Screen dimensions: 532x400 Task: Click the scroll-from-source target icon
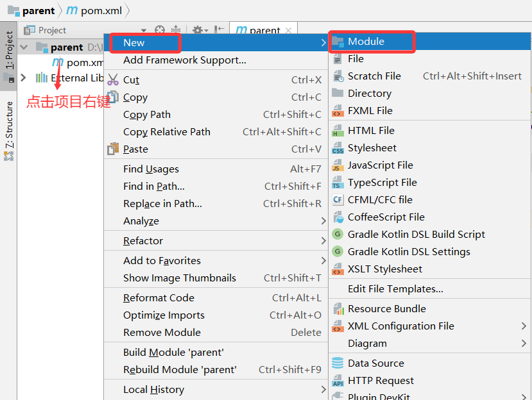pos(159,30)
